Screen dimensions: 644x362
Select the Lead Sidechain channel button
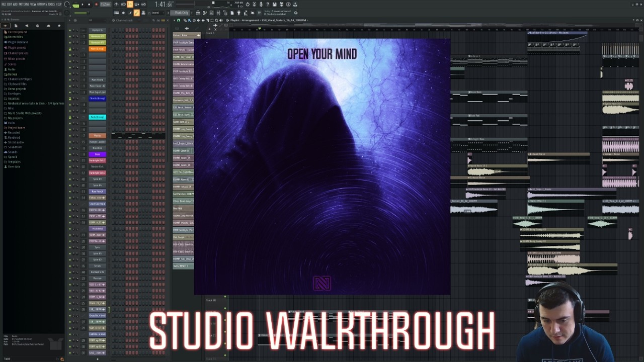coord(97,204)
